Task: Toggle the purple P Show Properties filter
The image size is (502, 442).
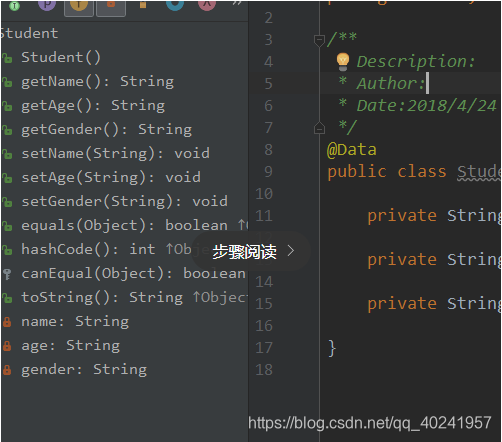Action: [x=47, y=5]
